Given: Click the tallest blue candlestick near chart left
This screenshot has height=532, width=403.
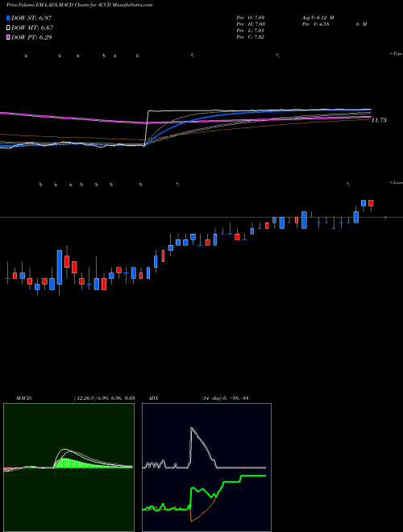Looking at the screenshot, I should [60, 267].
